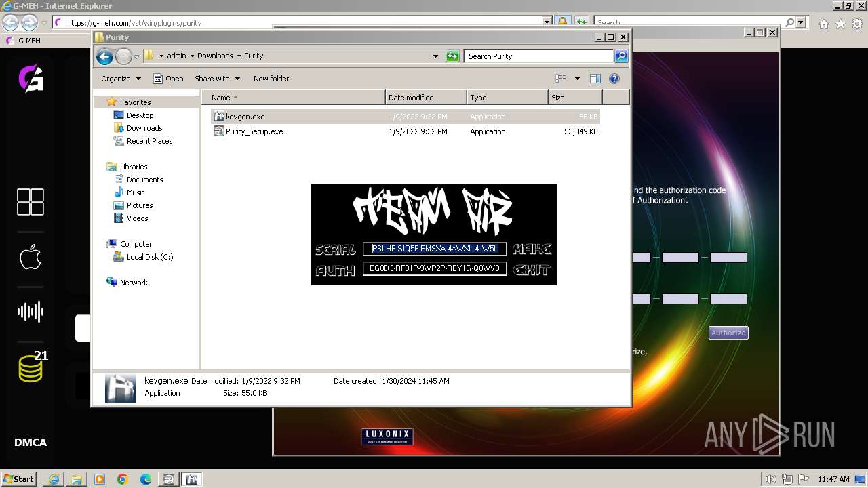Click keygen taskbar button
The image size is (868, 488).
[x=192, y=479]
